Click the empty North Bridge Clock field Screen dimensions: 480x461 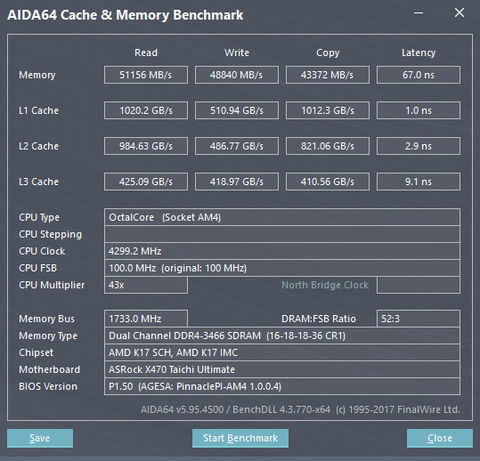419,285
